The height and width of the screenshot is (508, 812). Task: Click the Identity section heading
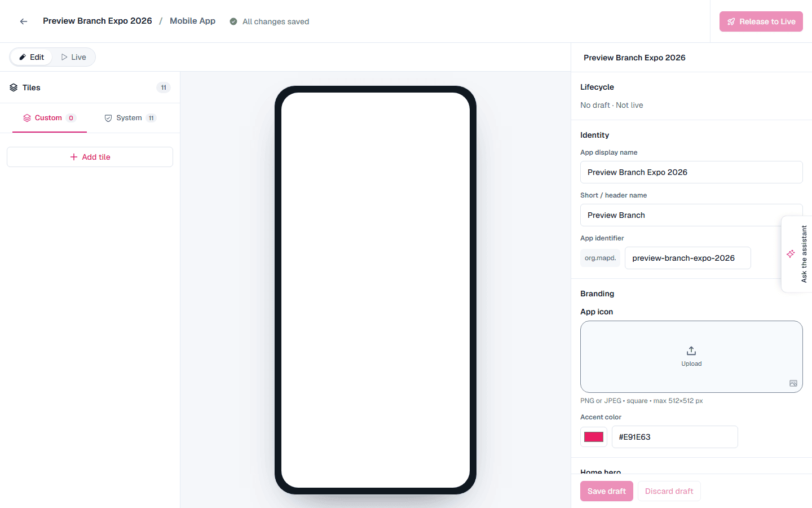click(595, 135)
